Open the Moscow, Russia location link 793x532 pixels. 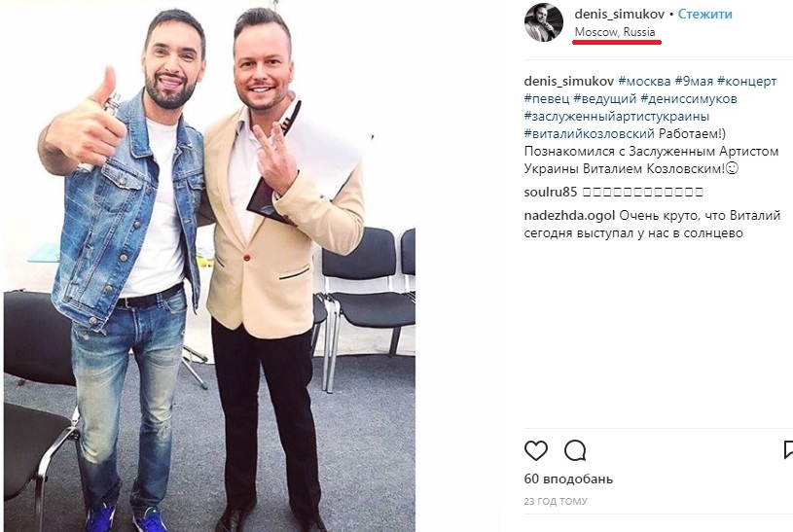click(x=615, y=32)
